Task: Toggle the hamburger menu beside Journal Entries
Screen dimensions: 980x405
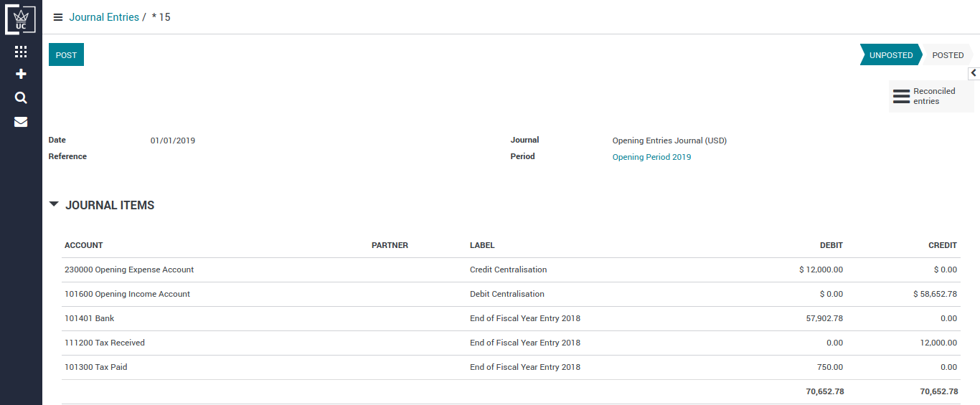Action: [58, 17]
